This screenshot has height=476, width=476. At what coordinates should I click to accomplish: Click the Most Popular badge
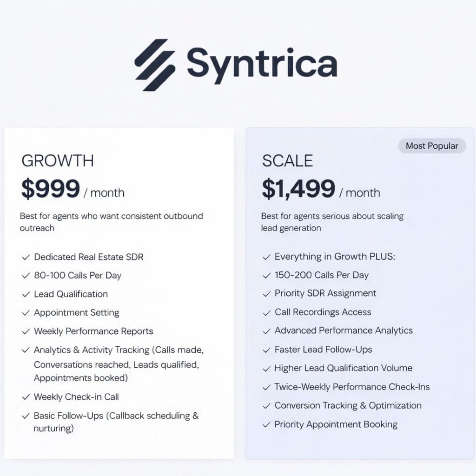coord(432,146)
